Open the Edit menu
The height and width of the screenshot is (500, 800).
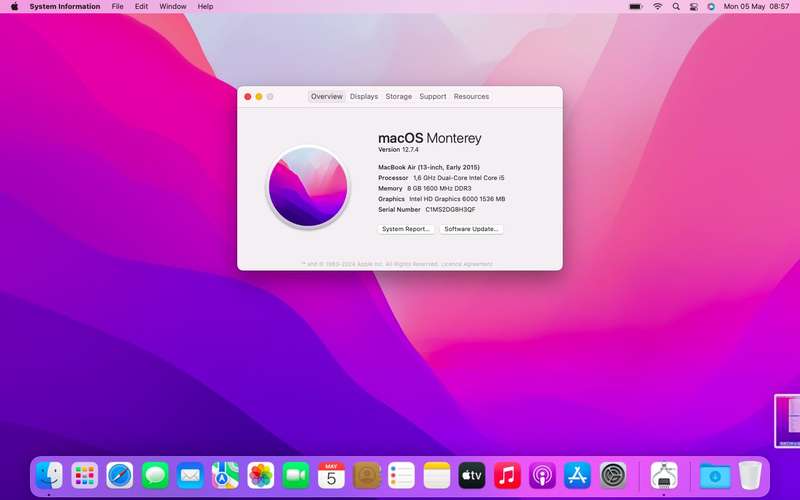click(141, 7)
